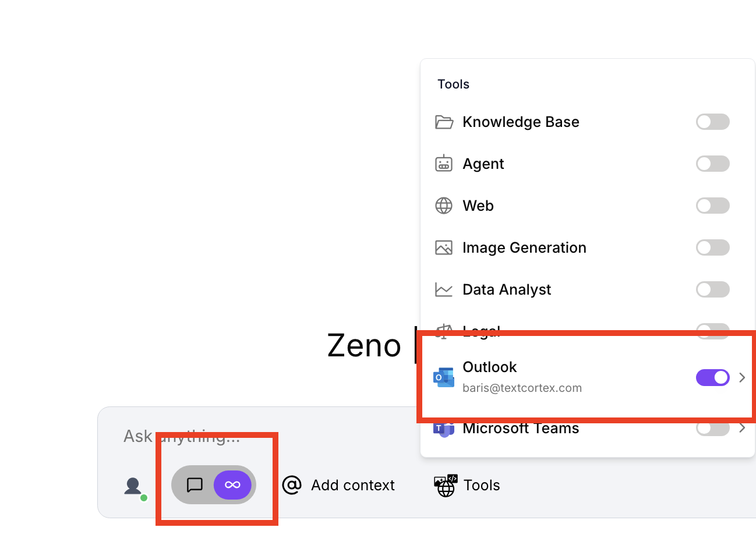Click the persona avatar icon

(x=133, y=486)
